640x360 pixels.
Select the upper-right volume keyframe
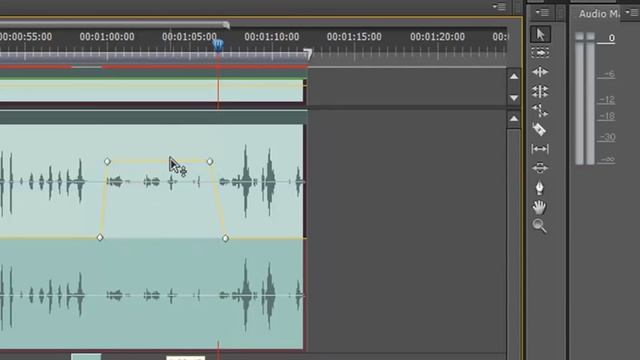pos(210,162)
